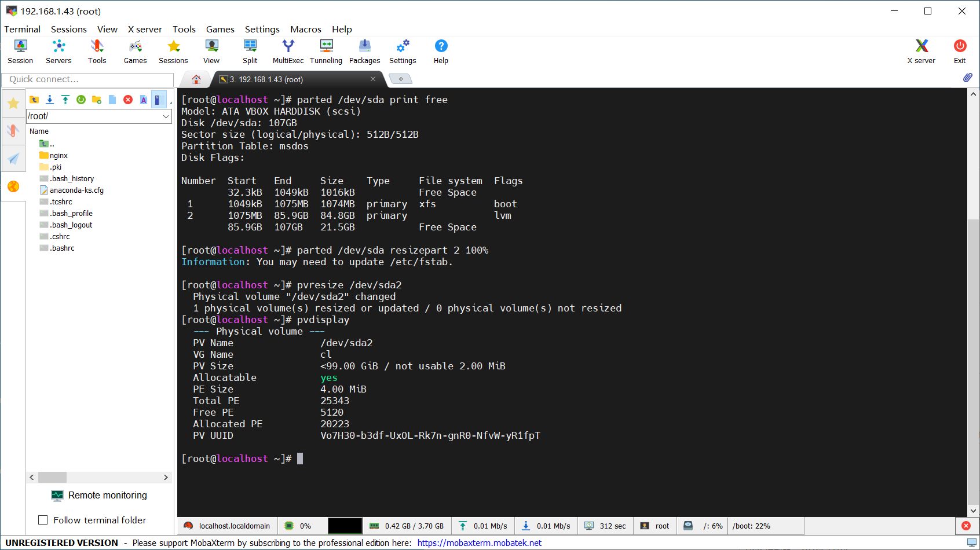
Task: Select the nginx folder
Action: [x=53, y=155]
